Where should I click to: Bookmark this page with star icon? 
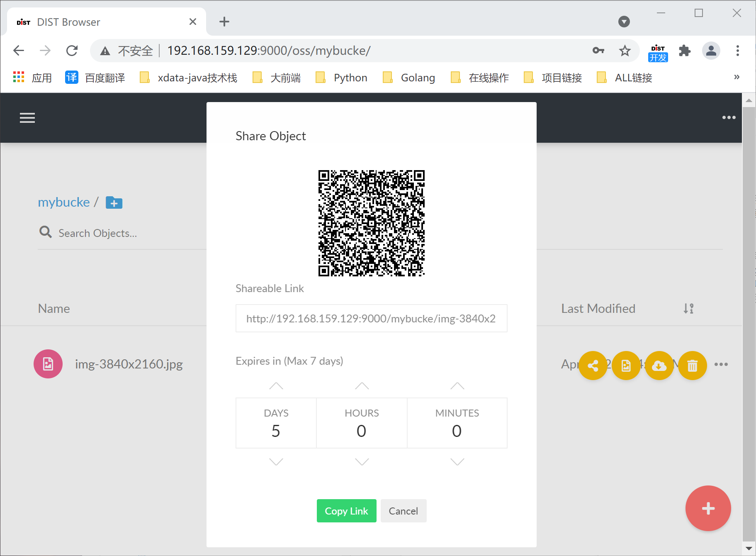click(625, 51)
